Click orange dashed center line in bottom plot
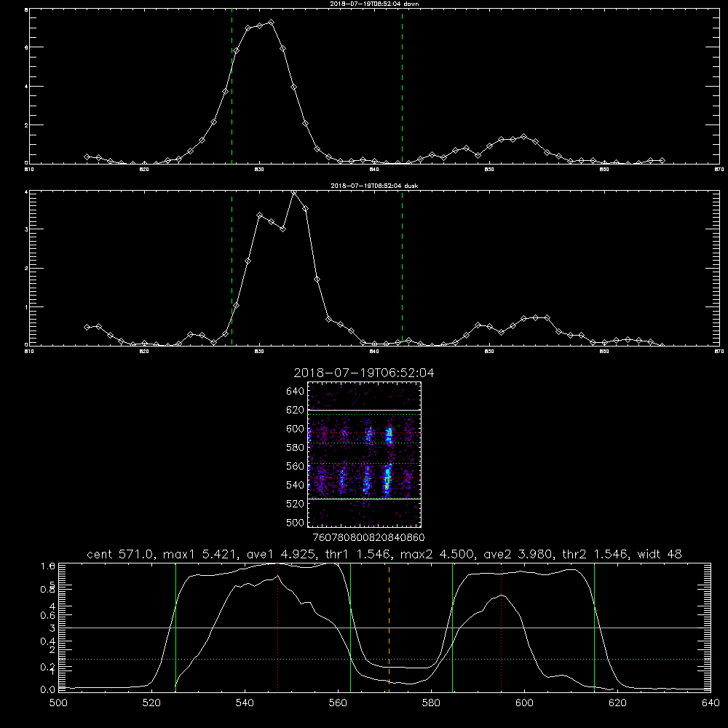Viewport: 728px width, 728px height. pyautogui.click(x=389, y=628)
